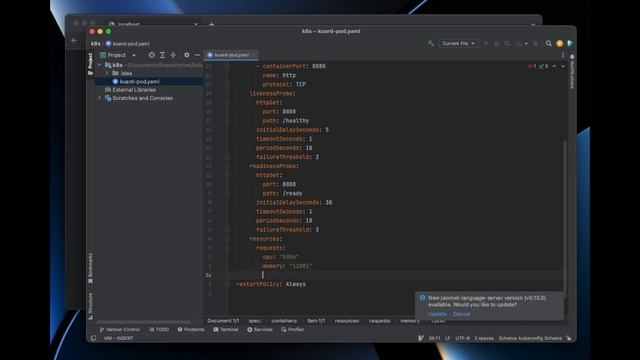The width and height of the screenshot is (640, 360).
Task: Click the teal toolbox icon in toolbar
Action: [570, 43]
